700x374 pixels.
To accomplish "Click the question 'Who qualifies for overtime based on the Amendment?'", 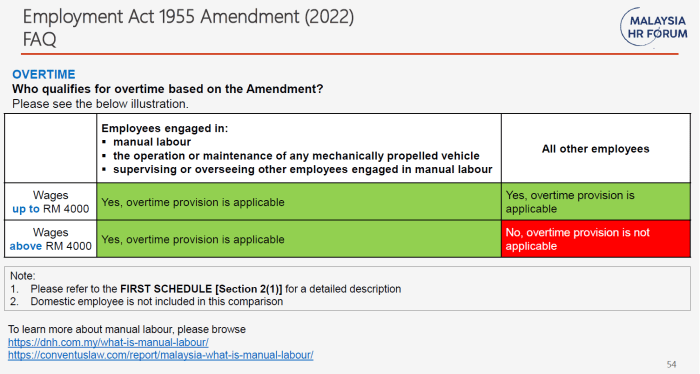I will coord(167,89).
